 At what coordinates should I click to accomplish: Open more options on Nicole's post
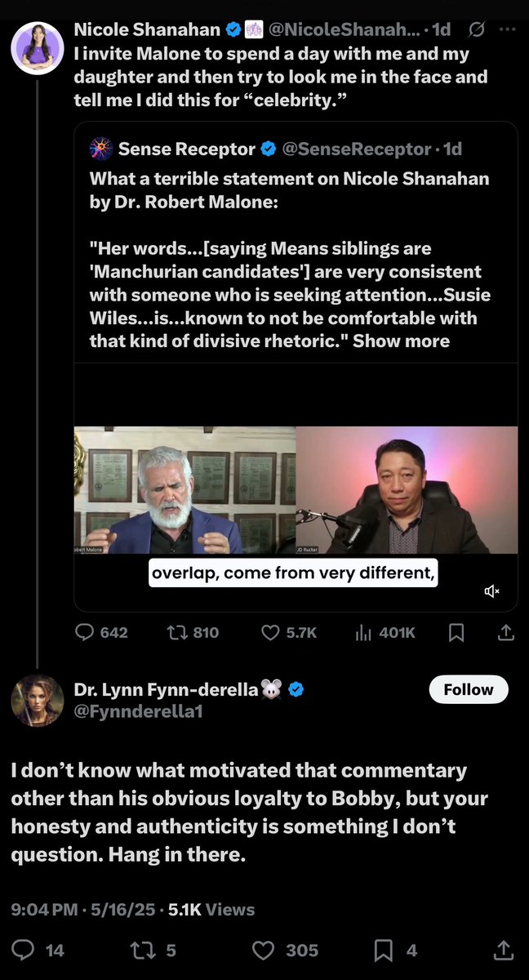pos(506,30)
